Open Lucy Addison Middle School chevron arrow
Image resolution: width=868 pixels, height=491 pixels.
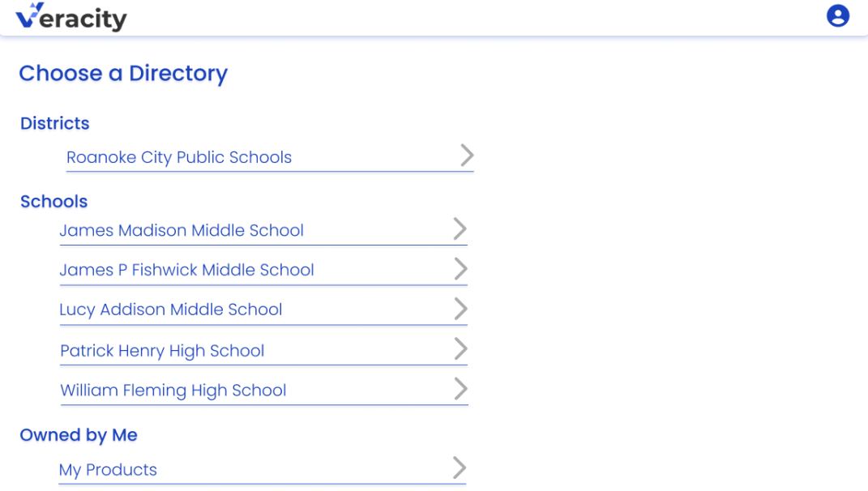460,309
